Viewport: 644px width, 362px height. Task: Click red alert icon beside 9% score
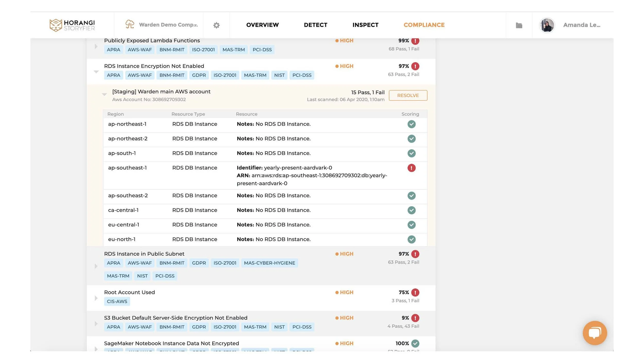coord(415,318)
